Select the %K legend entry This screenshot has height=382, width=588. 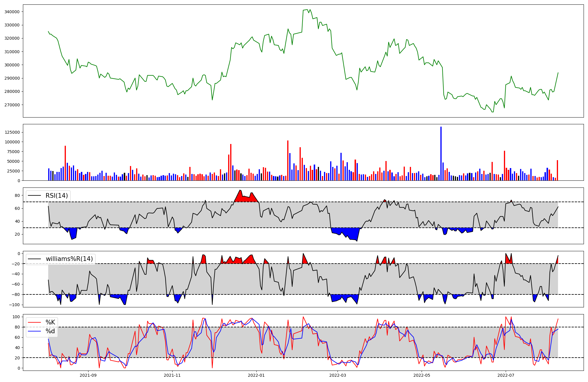[50, 322]
